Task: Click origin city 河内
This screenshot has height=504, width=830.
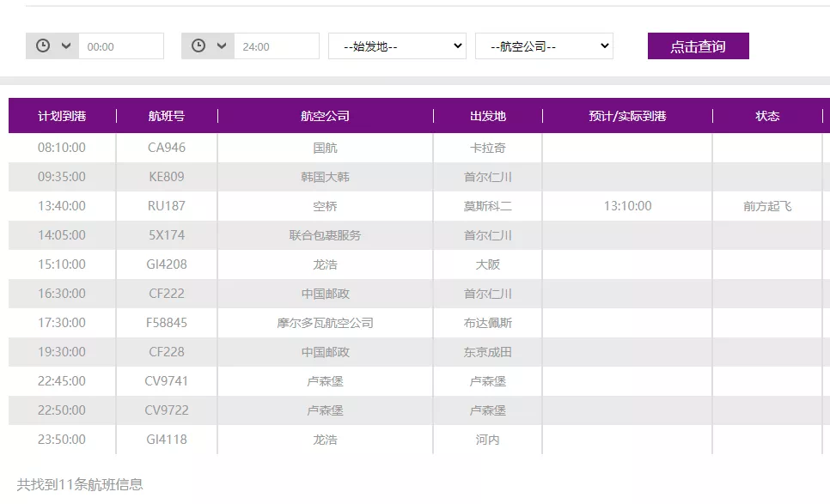Action: (487, 439)
